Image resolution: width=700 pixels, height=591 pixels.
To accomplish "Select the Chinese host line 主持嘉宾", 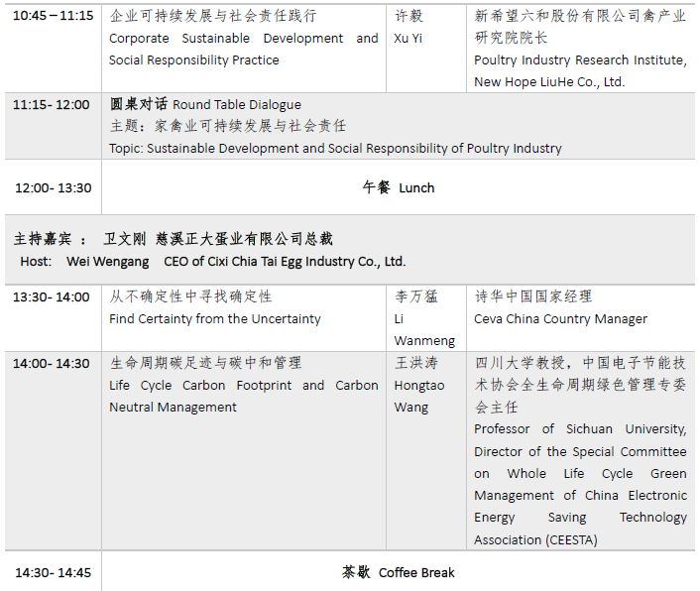I will click(x=173, y=239).
